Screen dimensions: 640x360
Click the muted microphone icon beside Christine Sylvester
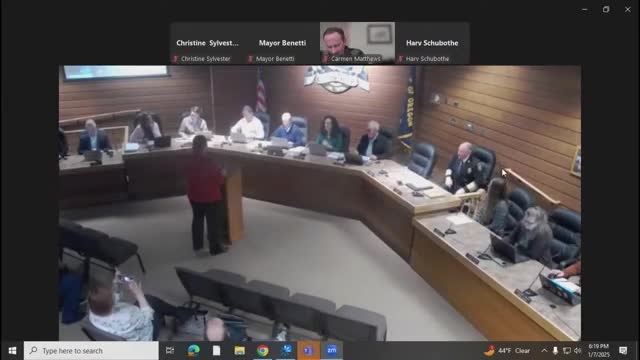(176, 59)
